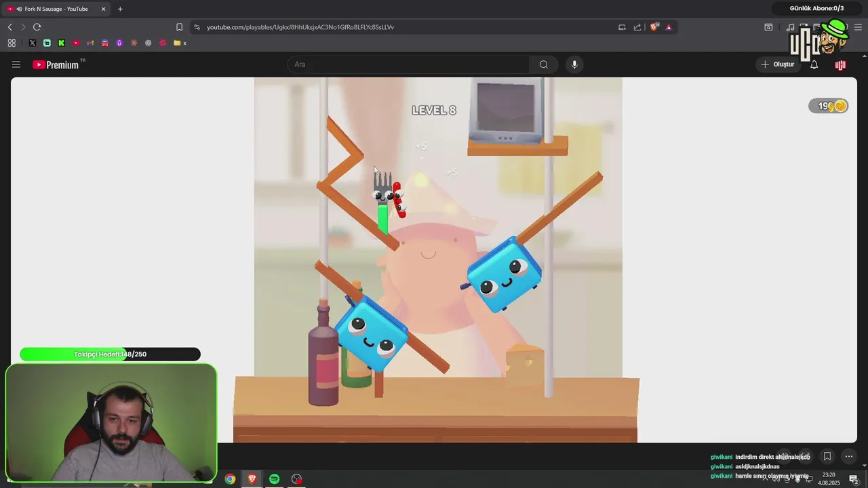This screenshot has height=488, width=868.
Task: Focus the YouTube search field Ara
Action: coord(409,64)
